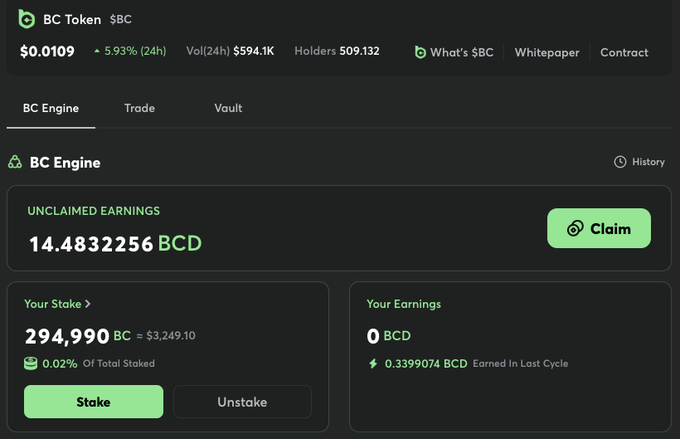Image resolution: width=680 pixels, height=439 pixels.
Task: Click the Holders 509.132 value
Action: [x=337, y=51]
